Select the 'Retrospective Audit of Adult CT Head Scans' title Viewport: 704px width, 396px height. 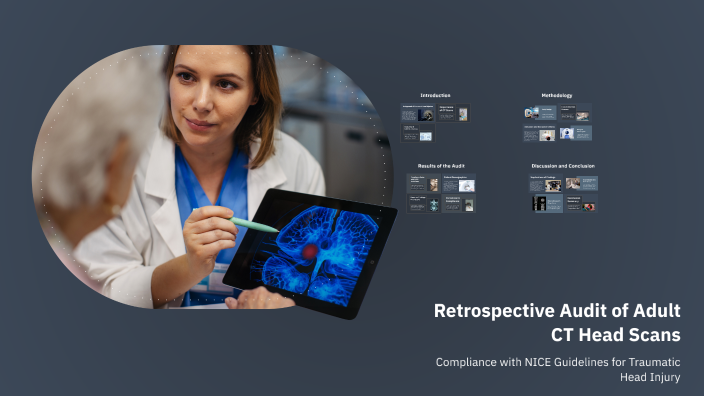point(557,323)
